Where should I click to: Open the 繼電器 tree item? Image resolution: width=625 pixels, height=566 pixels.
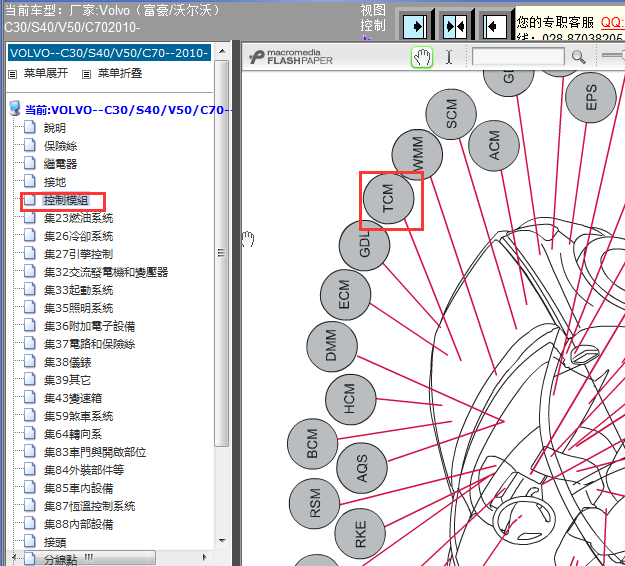(60, 164)
